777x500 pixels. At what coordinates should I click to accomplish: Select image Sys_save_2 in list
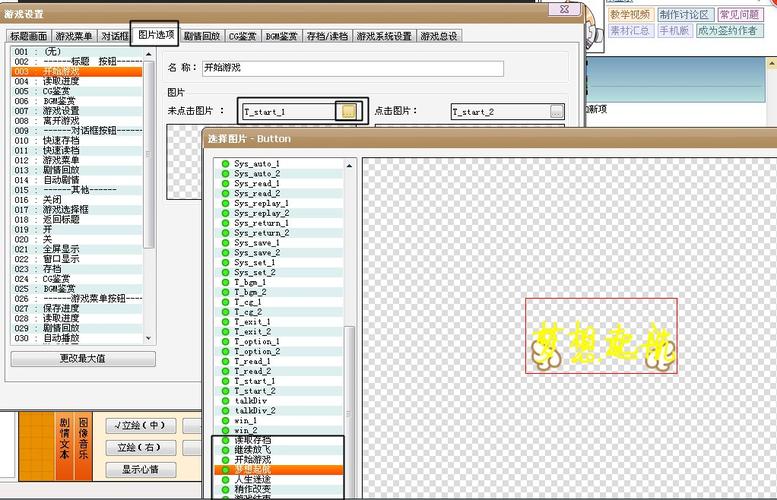click(x=278, y=253)
